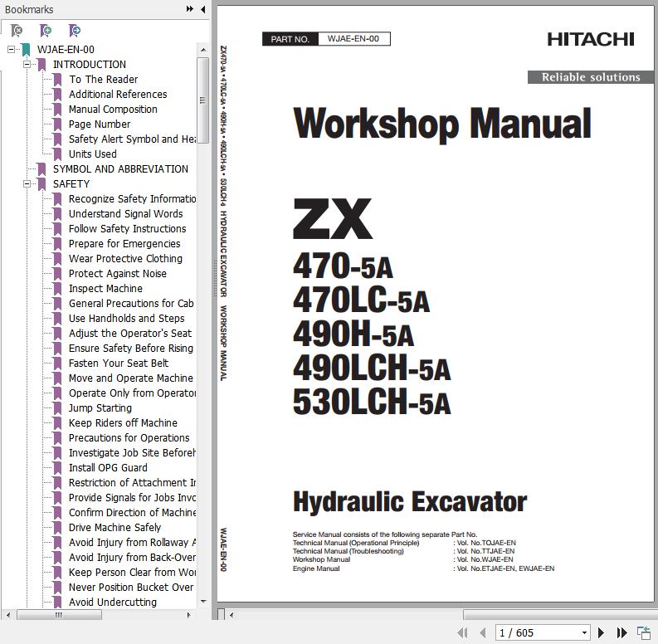
Task: Open Recognize Safety Information bookmark
Action: [x=132, y=198]
